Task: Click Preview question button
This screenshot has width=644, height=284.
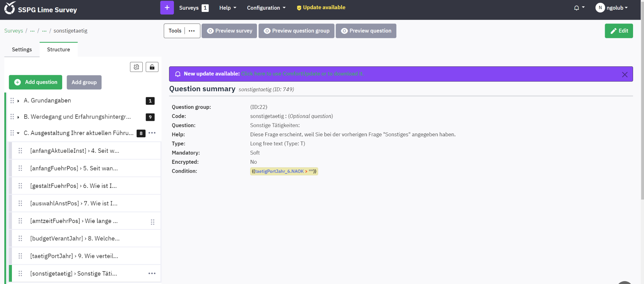Action: pos(366,31)
